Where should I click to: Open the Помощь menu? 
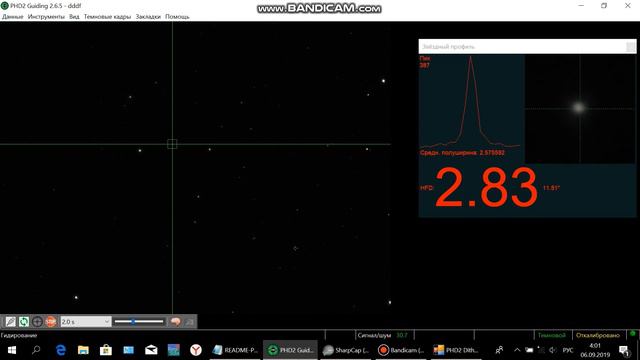(x=177, y=17)
